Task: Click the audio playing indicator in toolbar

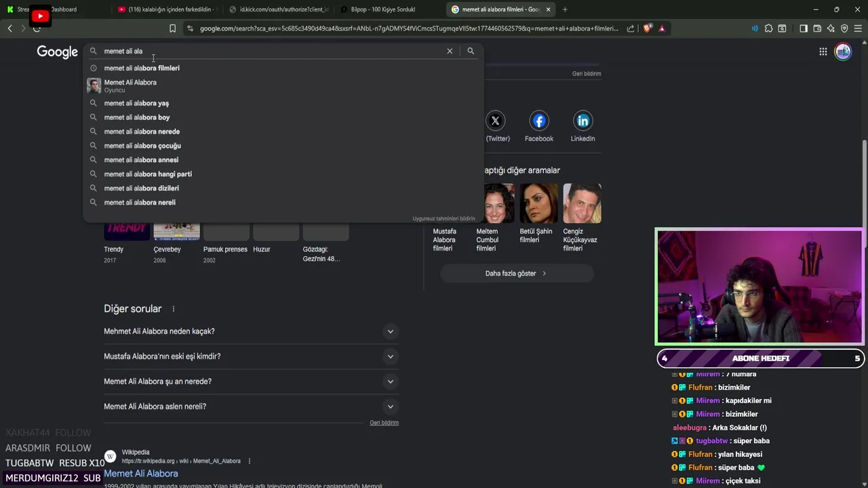Action: 755,28
